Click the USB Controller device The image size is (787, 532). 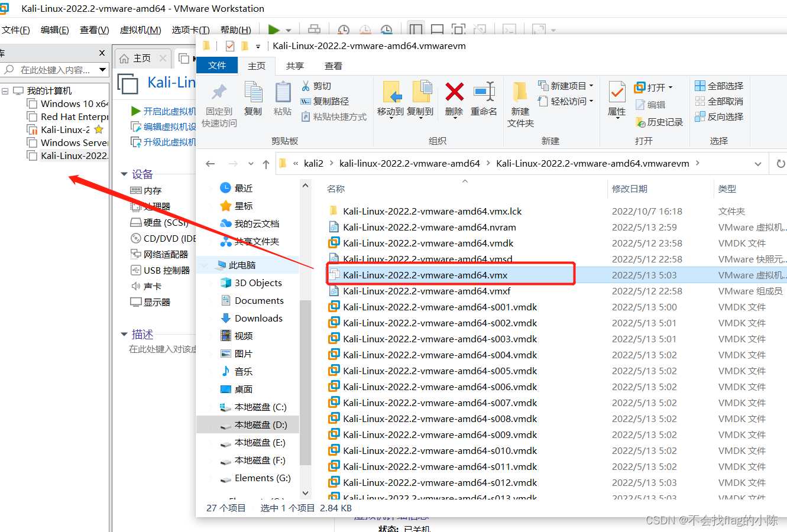click(x=160, y=271)
